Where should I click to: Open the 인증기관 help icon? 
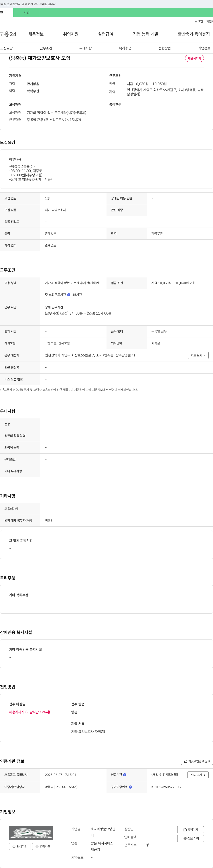click(125, 775)
